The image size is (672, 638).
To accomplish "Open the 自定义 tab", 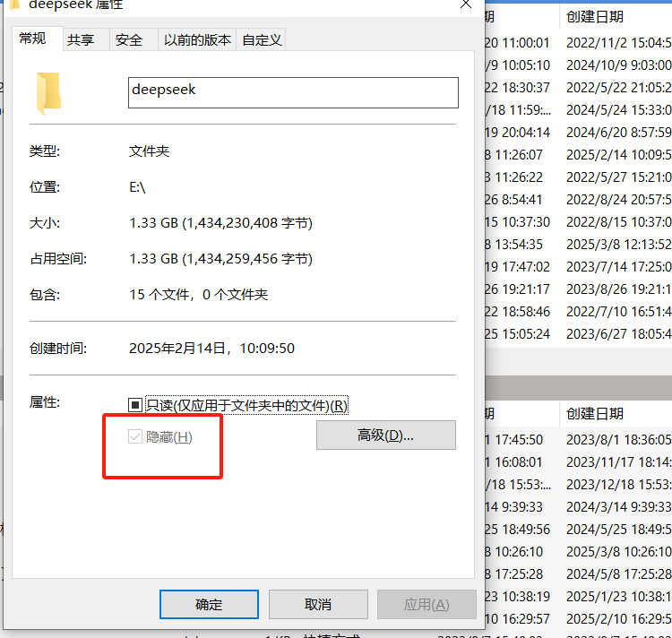I will pyautogui.click(x=261, y=40).
